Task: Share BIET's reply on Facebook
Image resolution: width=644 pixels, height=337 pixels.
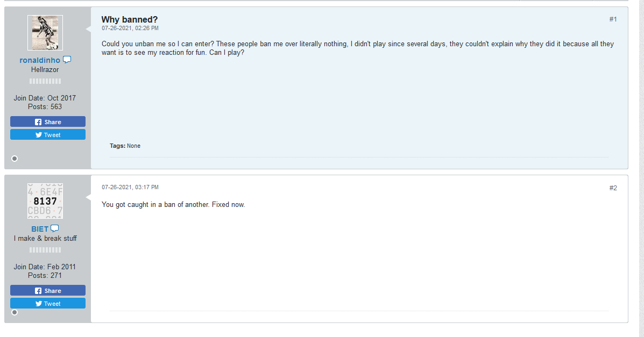Action: (x=48, y=291)
